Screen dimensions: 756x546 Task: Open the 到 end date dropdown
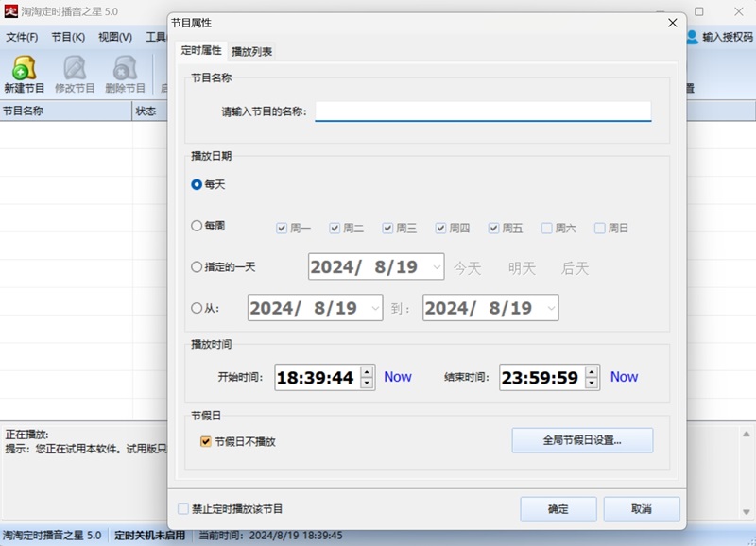tap(551, 308)
